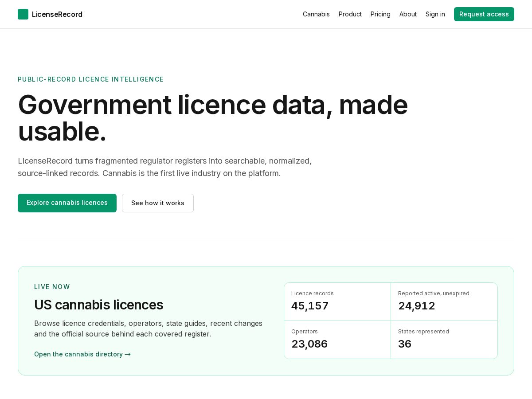
Task: Click the LicenseRecord brand name
Action: 57,14
